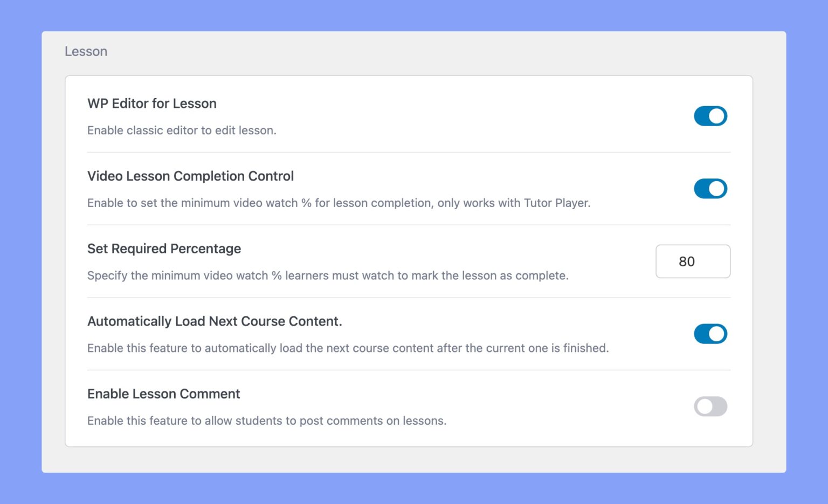The height and width of the screenshot is (504, 828).
Task: Enable the Lesson Comment toggle switch
Action: coord(710,406)
